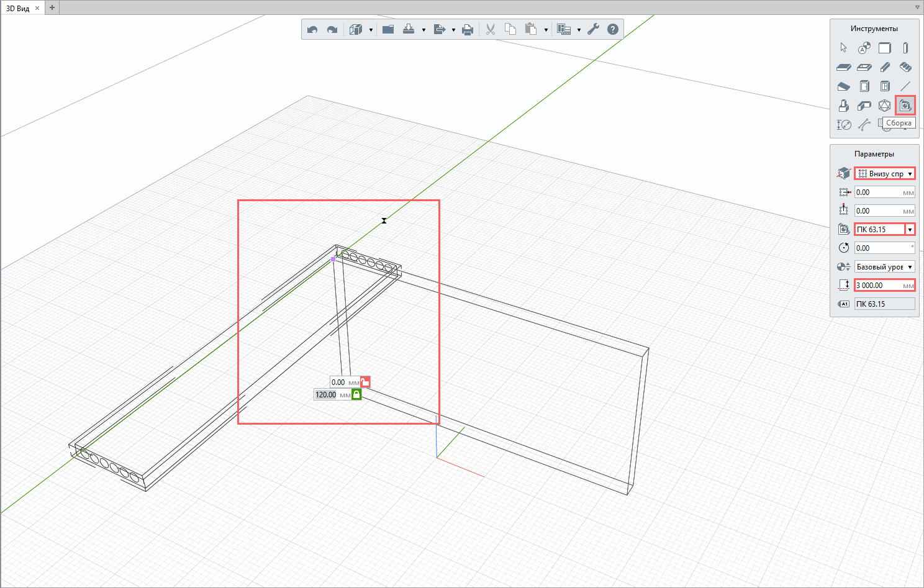Add a new tab with plus button

[x=52, y=7]
